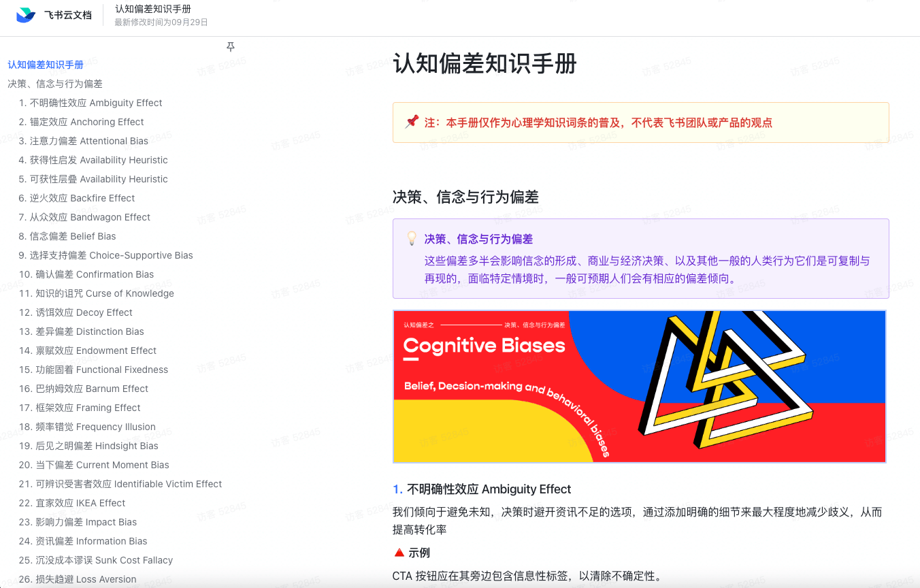Click the pushpin emoji in the note callout
This screenshot has width=920, height=588.
coord(412,122)
